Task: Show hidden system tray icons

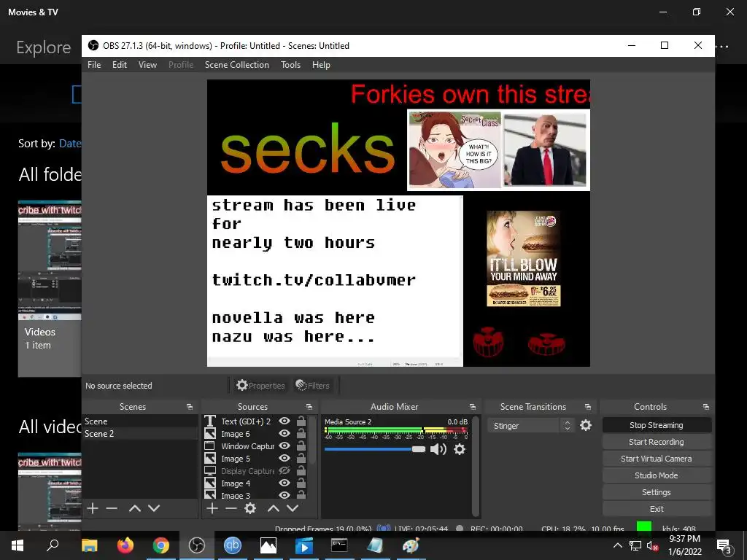Action: [x=617, y=545]
